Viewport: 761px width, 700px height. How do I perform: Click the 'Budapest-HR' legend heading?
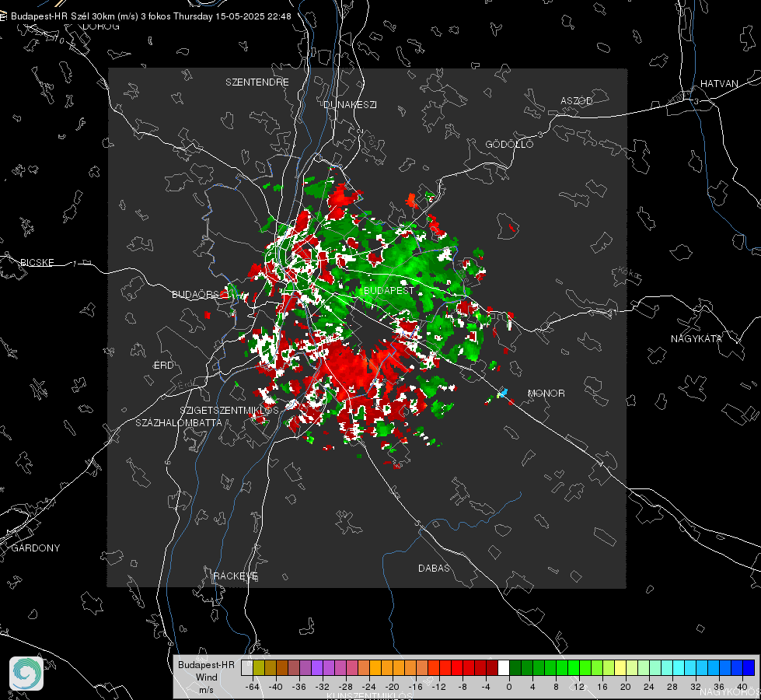pos(206,665)
